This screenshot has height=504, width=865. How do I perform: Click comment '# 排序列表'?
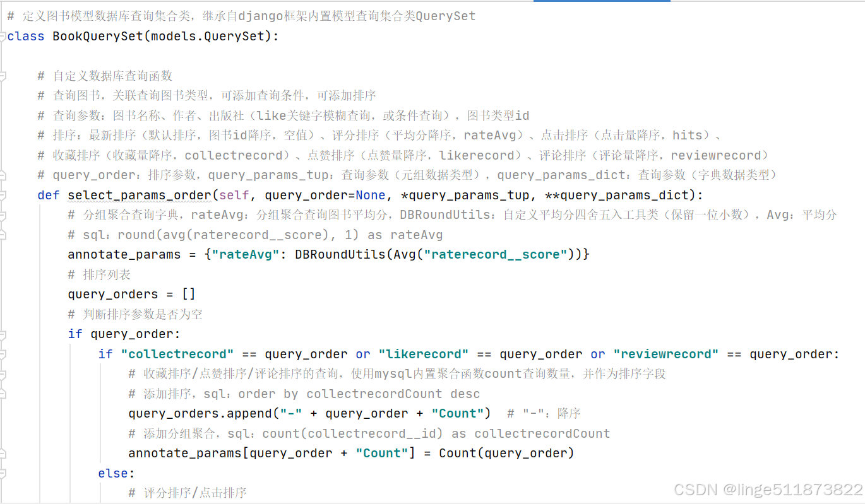(x=99, y=274)
